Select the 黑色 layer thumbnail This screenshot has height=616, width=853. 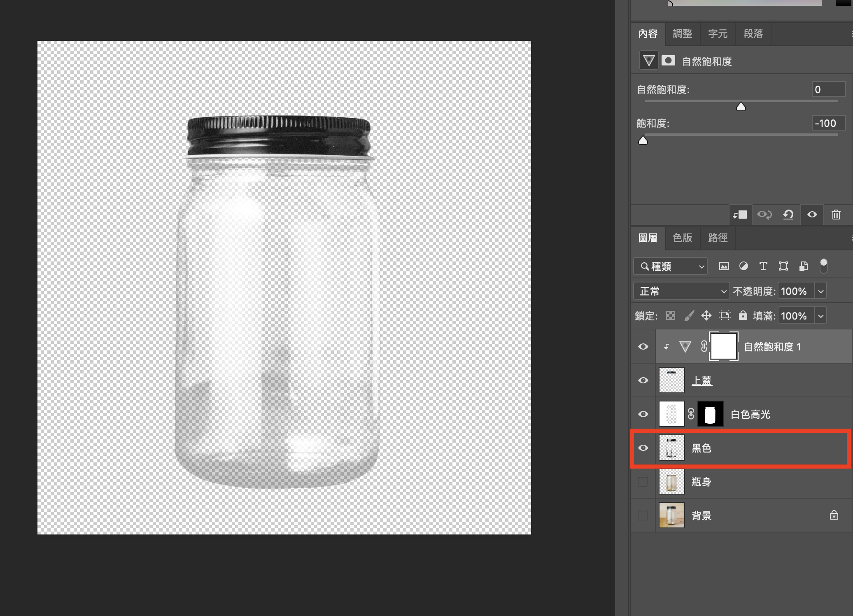coord(672,448)
